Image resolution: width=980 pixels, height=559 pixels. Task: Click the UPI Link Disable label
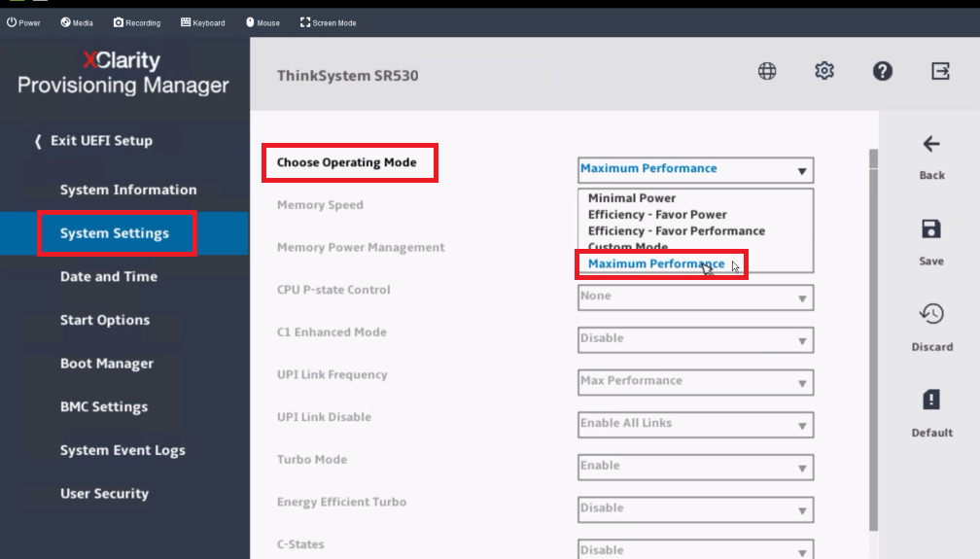click(325, 418)
